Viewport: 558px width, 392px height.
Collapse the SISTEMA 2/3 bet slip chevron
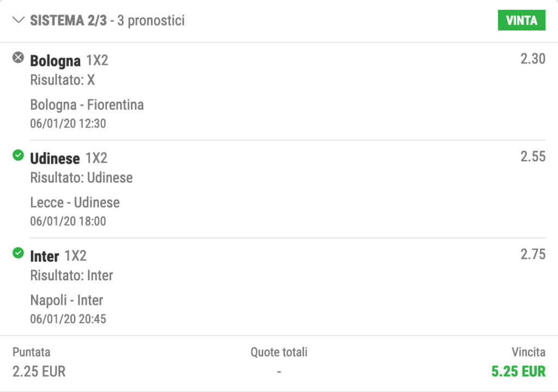coord(19,20)
